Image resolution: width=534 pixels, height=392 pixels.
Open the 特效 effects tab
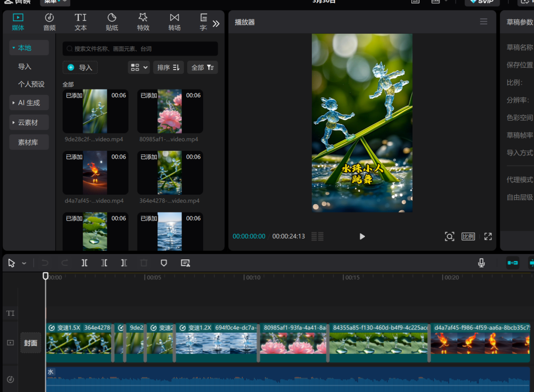(143, 22)
